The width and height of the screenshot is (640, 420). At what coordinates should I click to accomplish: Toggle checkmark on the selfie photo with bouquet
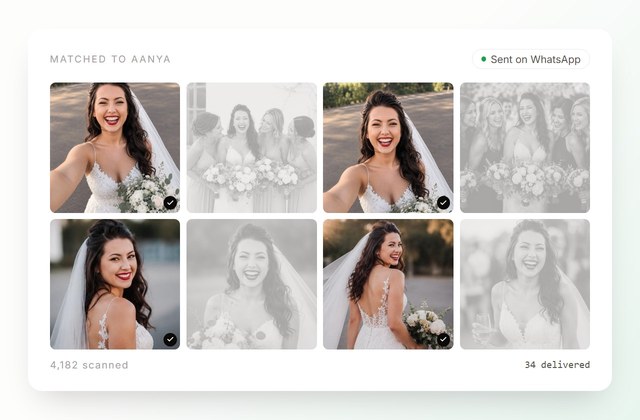pyautogui.click(x=170, y=202)
